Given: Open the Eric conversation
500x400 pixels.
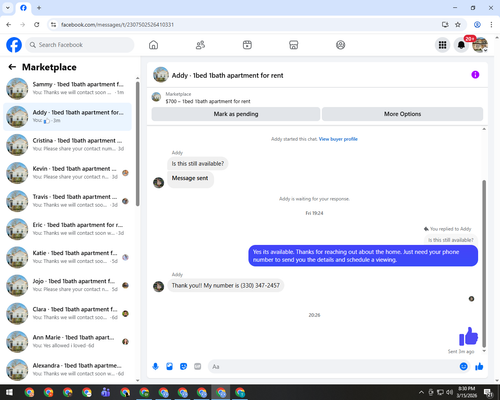Looking at the screenshot, I should [x=67, y=229].
